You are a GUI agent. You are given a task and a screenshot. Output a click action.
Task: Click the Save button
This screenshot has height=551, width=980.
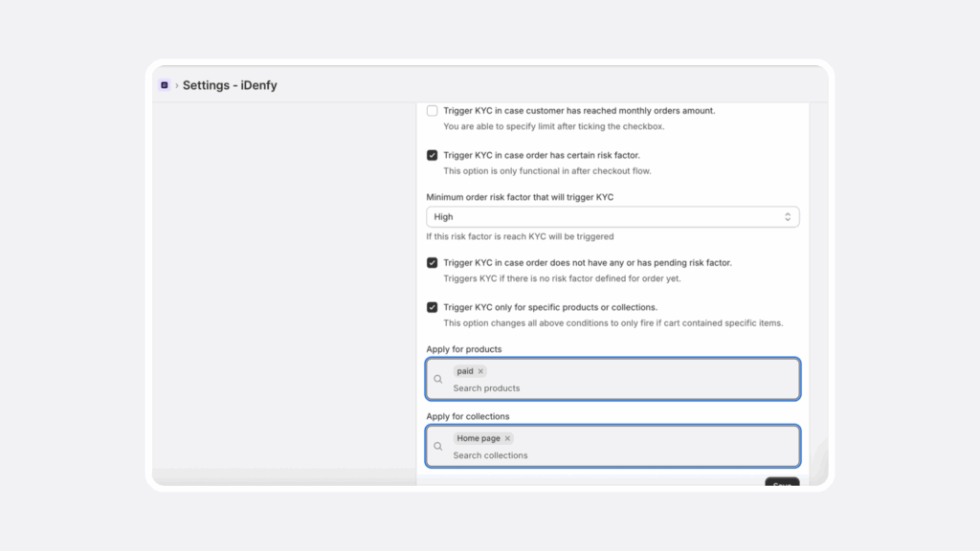[781, 484]
